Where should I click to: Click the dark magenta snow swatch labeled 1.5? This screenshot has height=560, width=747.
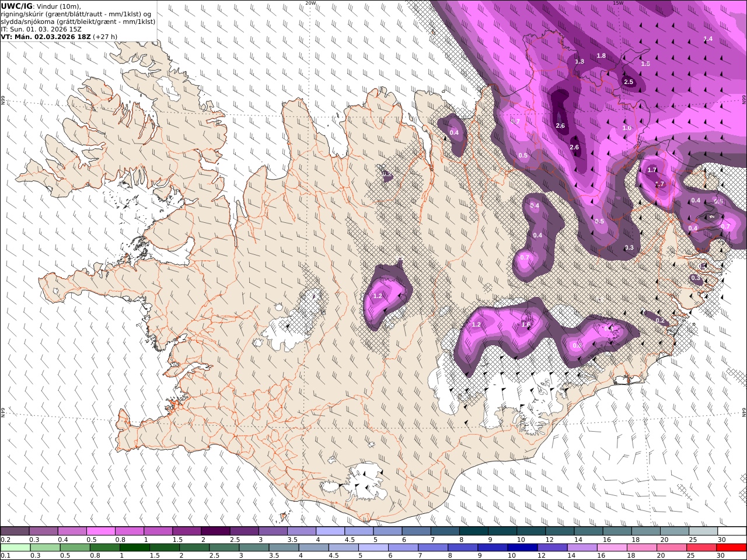coord(186,531)
